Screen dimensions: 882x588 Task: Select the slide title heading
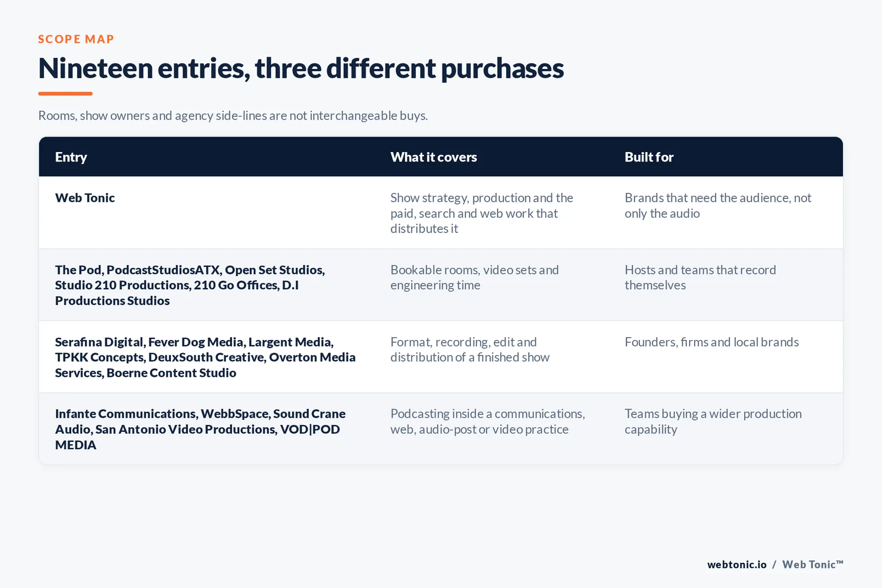coord(301,68)
